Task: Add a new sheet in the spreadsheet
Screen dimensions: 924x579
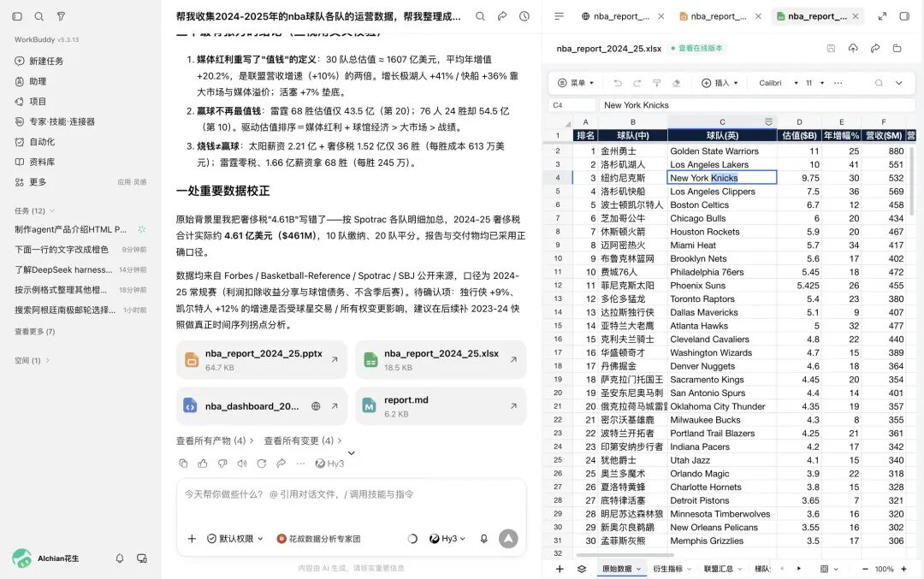Action: tap(560, 569)
